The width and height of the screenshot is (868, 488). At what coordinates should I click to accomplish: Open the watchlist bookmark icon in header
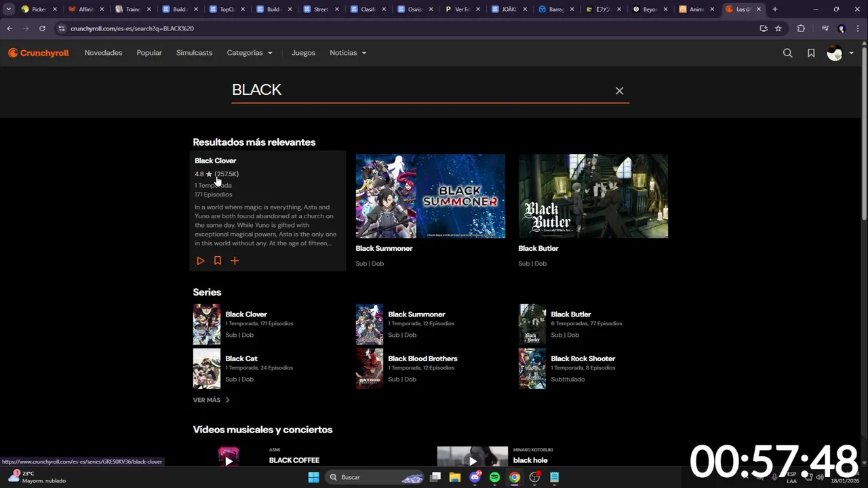811,53
